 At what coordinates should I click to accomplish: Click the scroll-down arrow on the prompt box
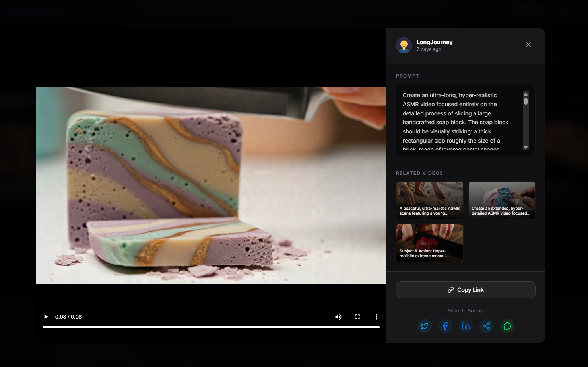tap(526, 148)
